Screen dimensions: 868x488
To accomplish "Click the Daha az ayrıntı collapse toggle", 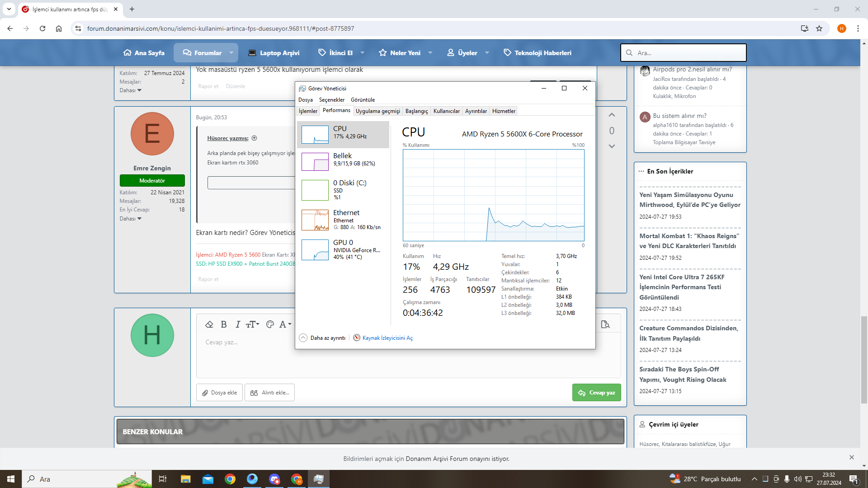I will (322, 338).
